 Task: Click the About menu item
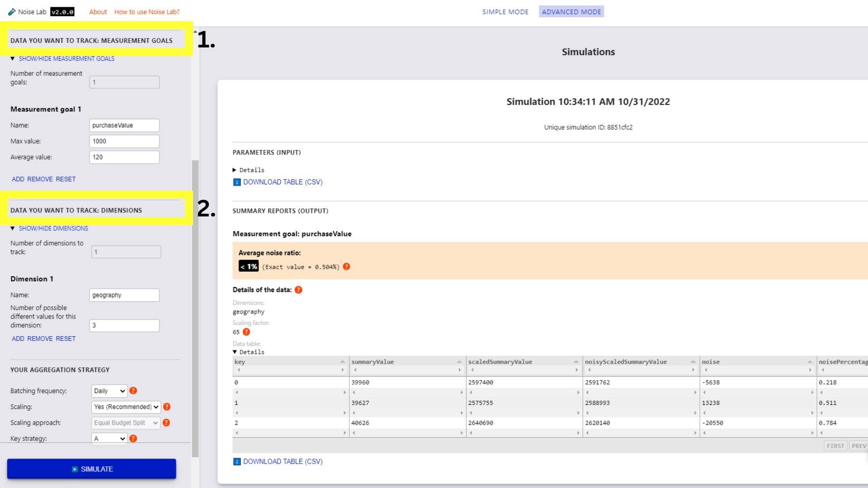click(x=97, y=11)
